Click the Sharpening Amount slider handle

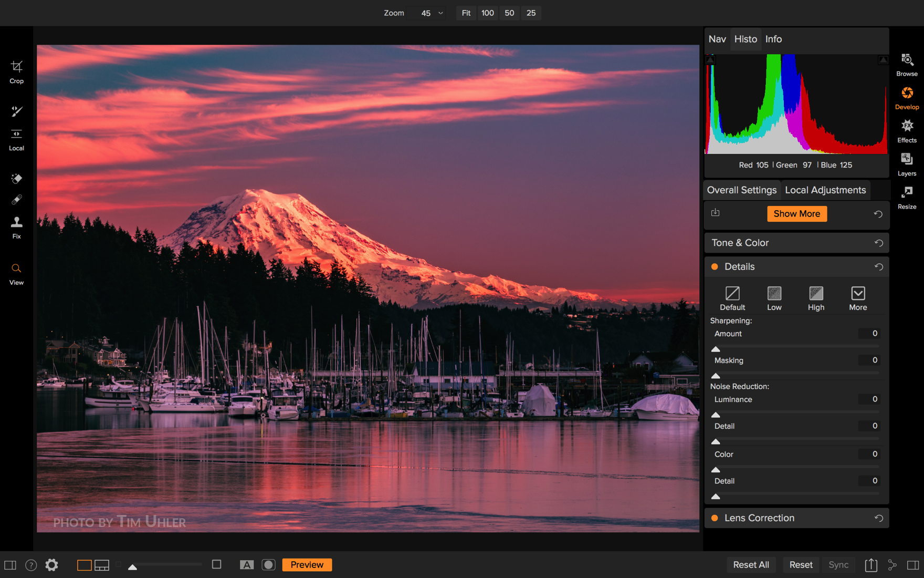pos(715,349)
